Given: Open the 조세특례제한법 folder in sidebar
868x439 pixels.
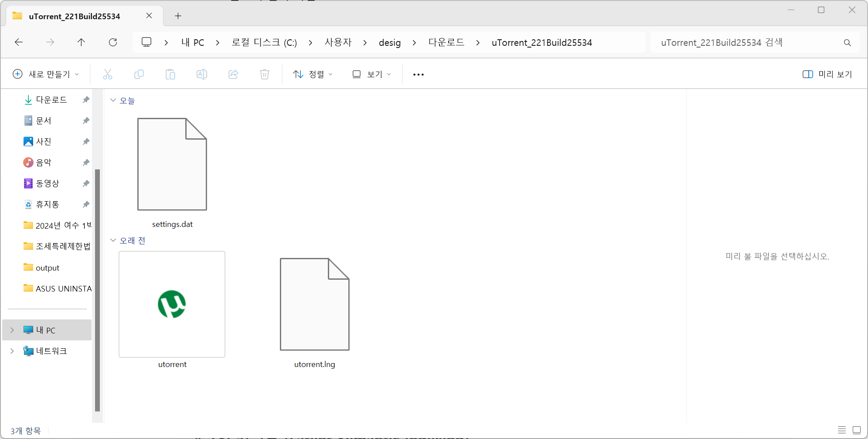Looking at the screenshot, I should [x=57, y=246].
